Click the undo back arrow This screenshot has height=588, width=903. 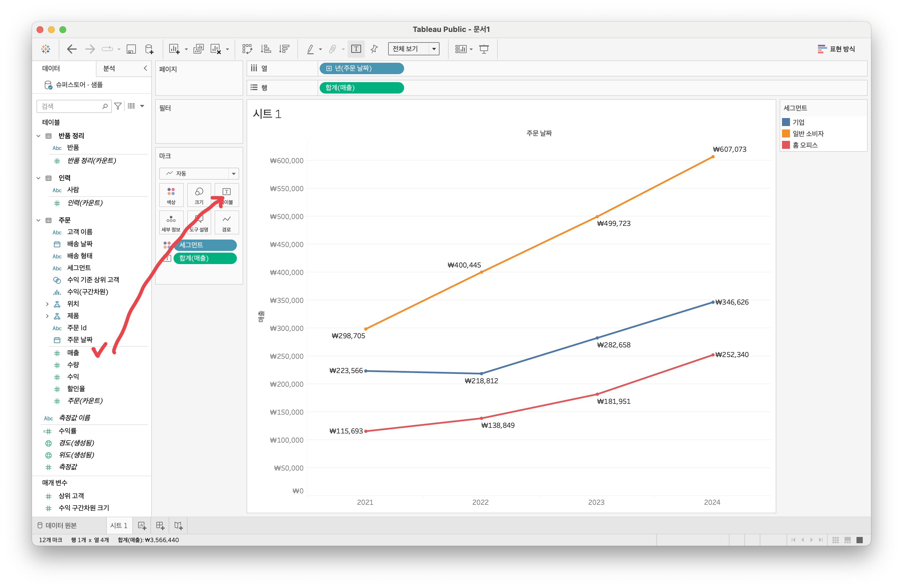coord(72,49)
